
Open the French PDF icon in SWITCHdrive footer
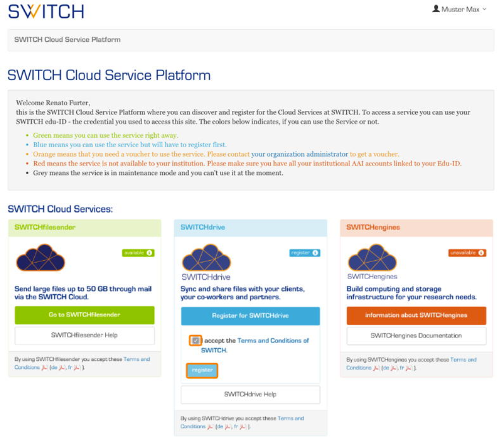243,427
